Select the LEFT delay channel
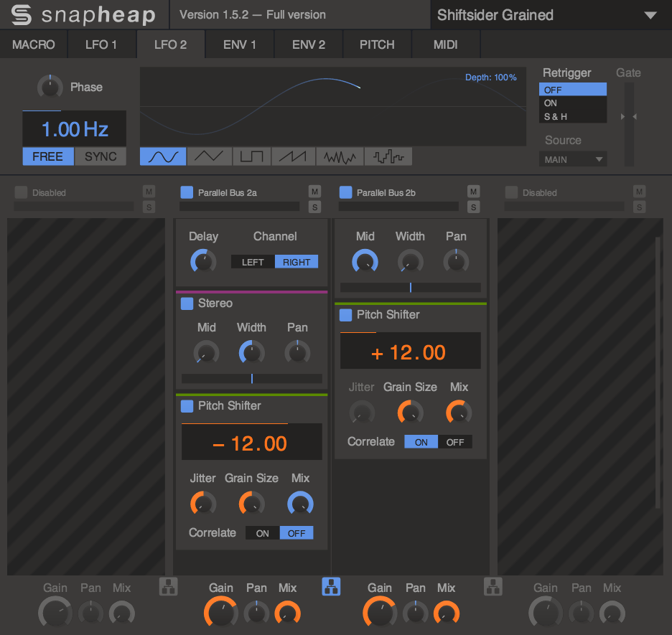Image resolution: width=672 pixels, height=635 pixels. point(253,262)
